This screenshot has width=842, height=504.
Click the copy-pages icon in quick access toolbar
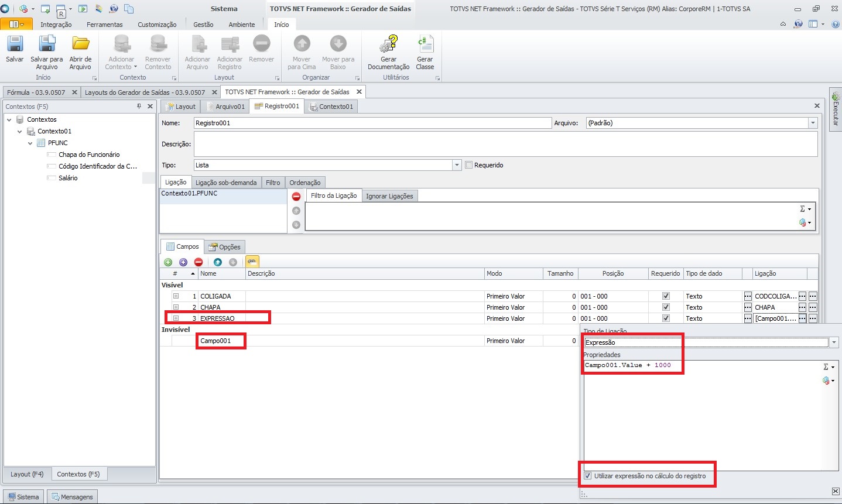point(129,9)
